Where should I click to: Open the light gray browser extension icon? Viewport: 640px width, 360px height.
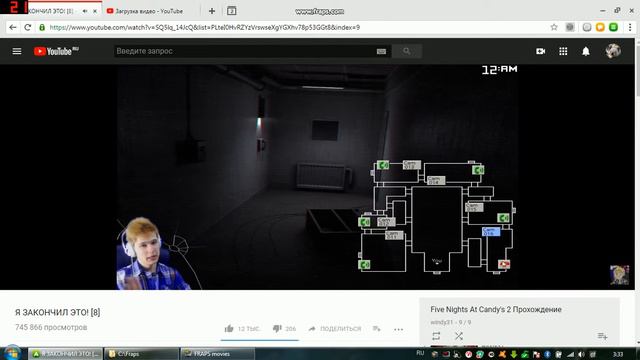(587, 27)
